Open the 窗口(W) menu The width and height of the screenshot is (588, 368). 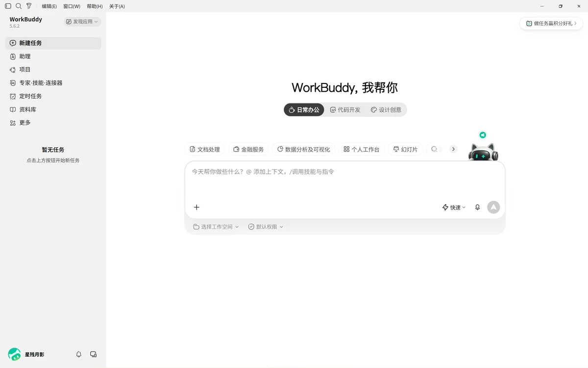click(x=72, y=6)
